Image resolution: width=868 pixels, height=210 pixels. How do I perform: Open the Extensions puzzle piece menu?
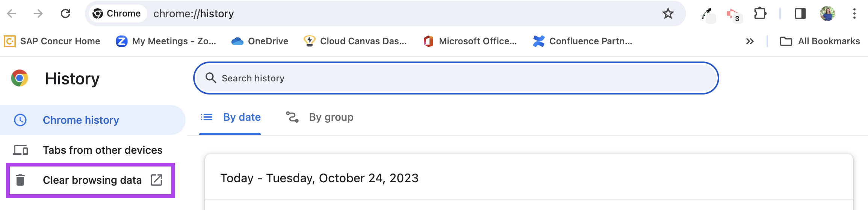760,14
